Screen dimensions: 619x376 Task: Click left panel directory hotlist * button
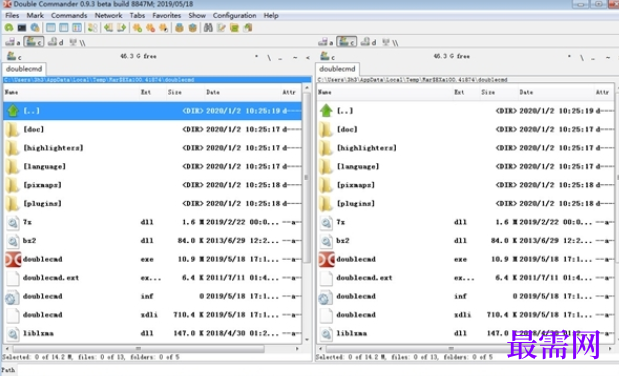coord(257,57)
